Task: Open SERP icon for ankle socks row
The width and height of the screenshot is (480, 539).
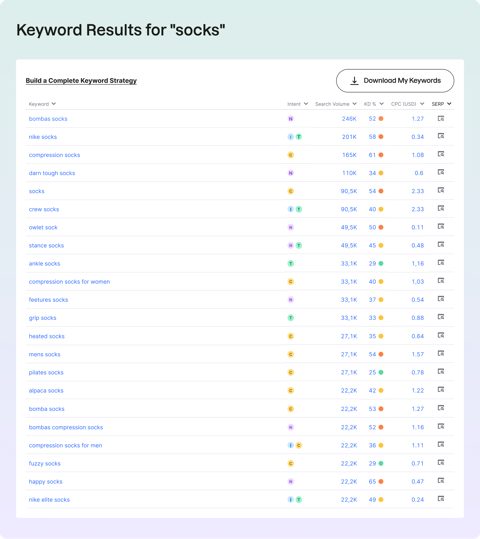Action: click(x=441, y=263)
